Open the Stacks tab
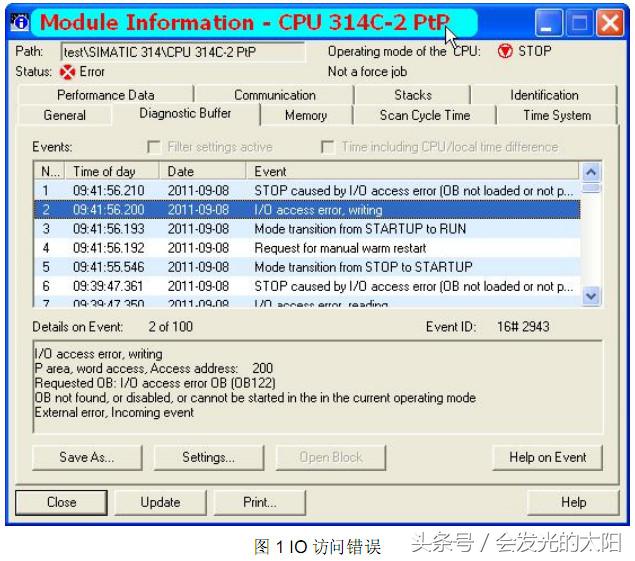The image size is (635, 561). [413, 95]
